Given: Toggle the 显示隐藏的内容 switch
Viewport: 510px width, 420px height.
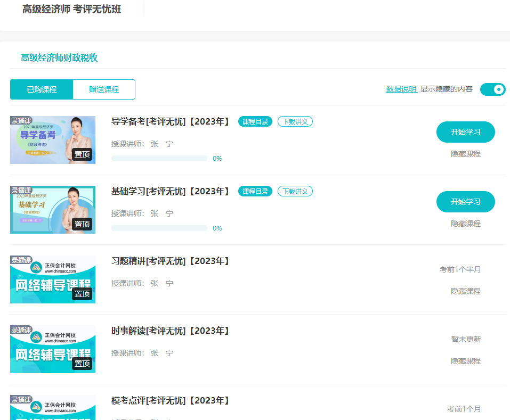Looking at the screenshot, I should 492,89.
